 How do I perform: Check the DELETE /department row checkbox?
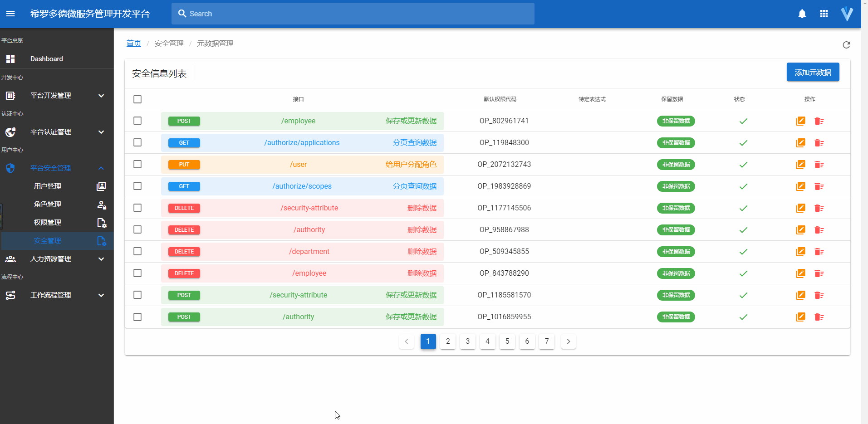click(137, 251)
